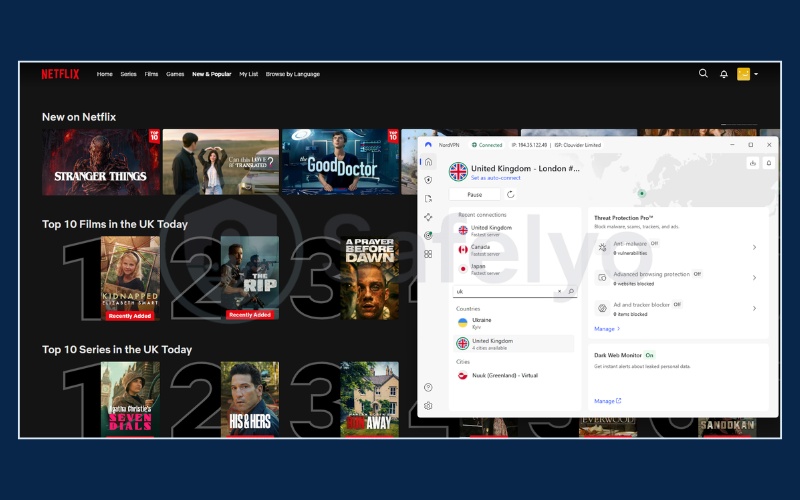The image size is (800, 500).
Task: Go to Netflix Home menu item
Action: point(105,74)
